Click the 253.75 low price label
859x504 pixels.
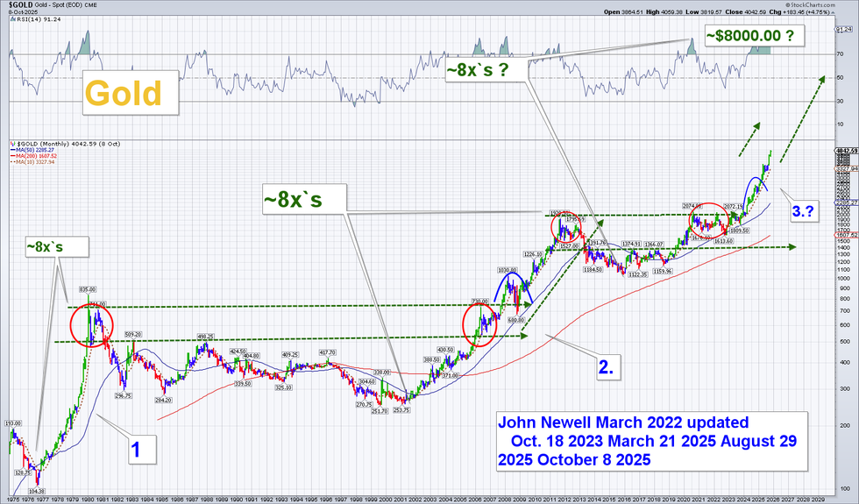[x=403, y=409]
